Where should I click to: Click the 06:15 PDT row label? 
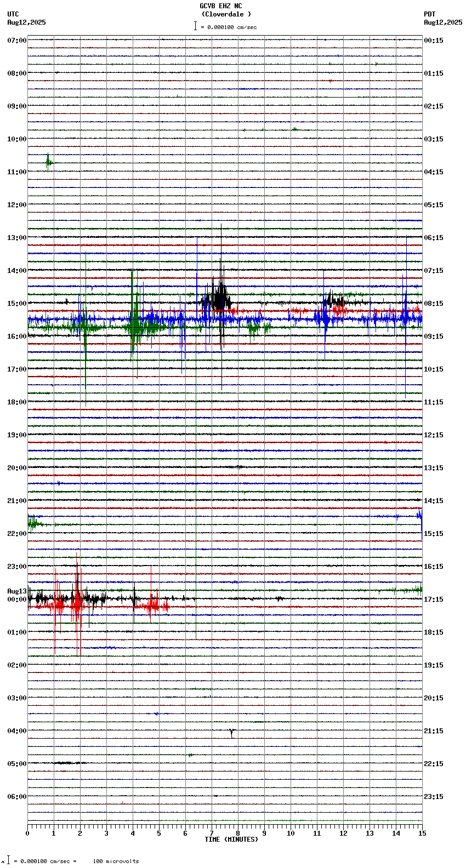pyautogui.click(x=434, y=238)
